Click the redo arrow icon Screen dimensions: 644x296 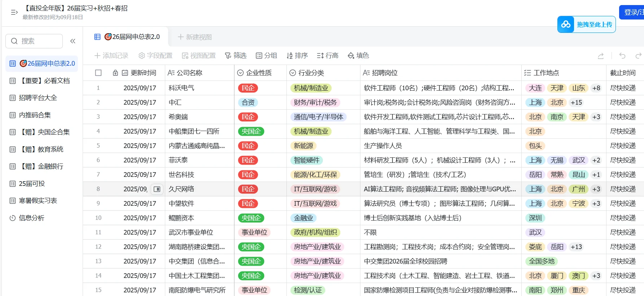[638, 56]
